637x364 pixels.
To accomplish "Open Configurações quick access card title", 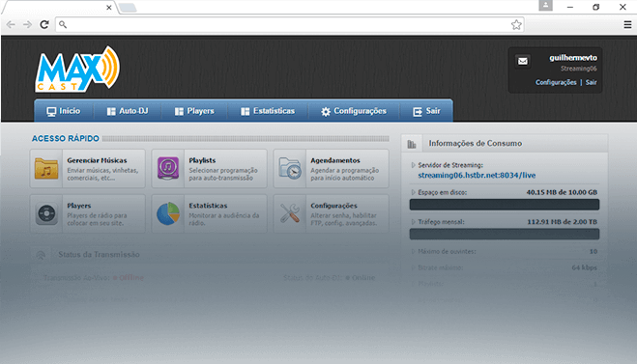I will coord(333,206).
